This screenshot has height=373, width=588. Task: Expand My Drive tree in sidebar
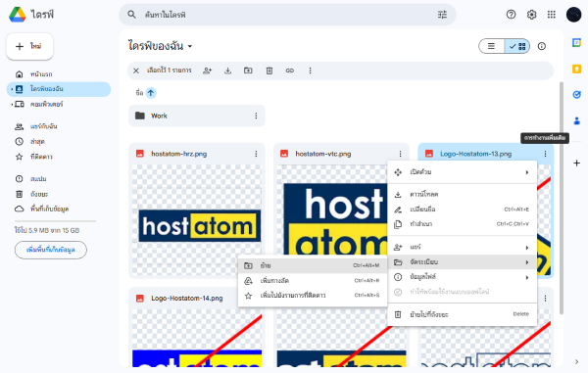click(x=12, y=89)
